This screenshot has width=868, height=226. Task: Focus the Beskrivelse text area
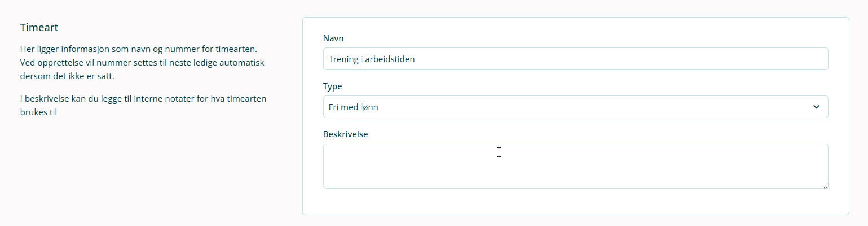click(x=575, y=166)
